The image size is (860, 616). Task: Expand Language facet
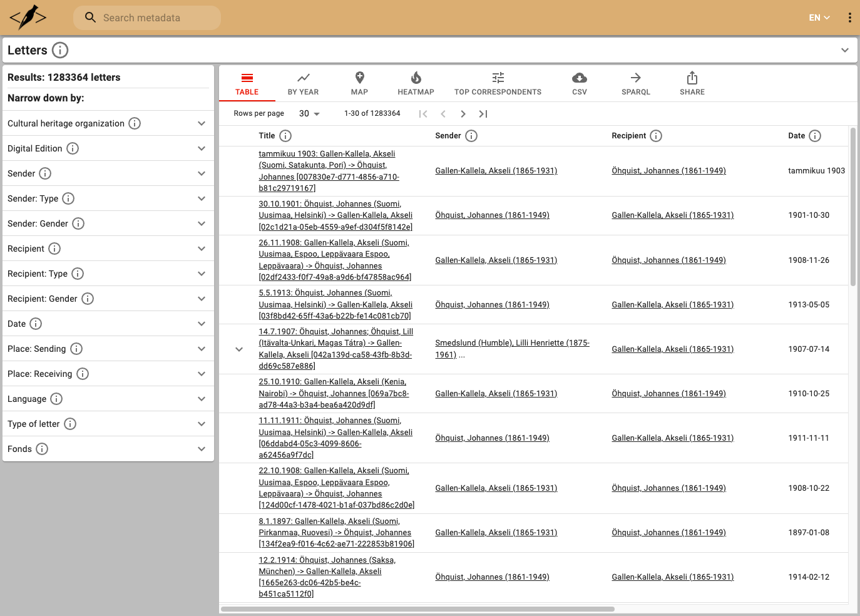coord(202,399)
